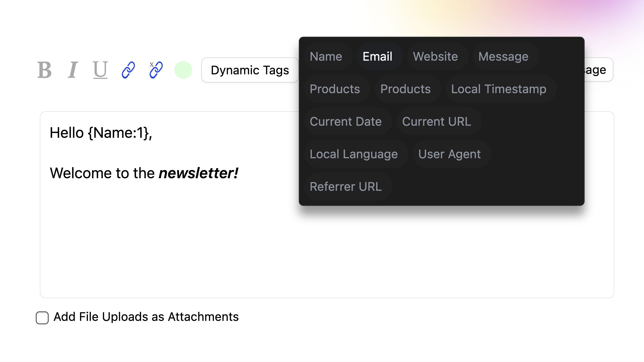Insert the Current Date tag
The width and height of the screenshot is (644, 362).
(345, 122)
